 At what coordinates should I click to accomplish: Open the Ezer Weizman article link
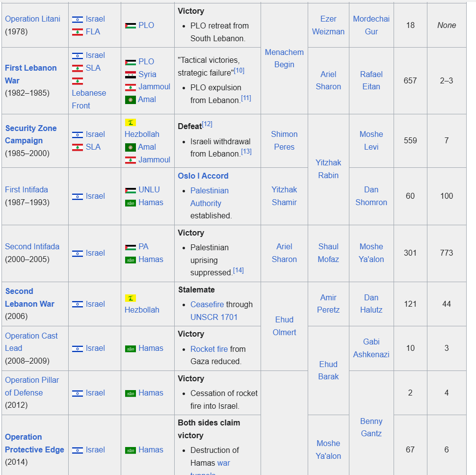click(x=328, y=25)
